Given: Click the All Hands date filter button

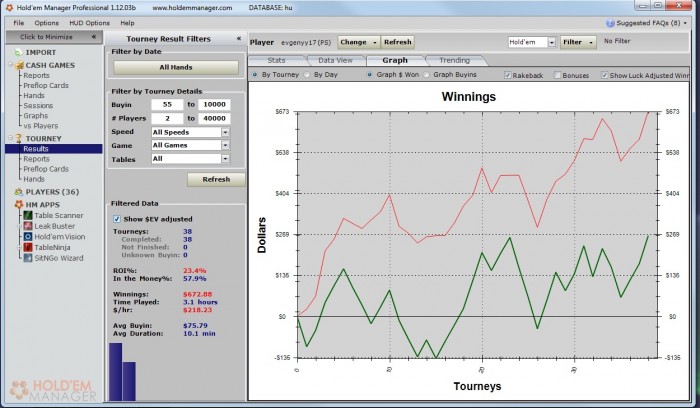Looking at the screenshot, I should [176, 67].
